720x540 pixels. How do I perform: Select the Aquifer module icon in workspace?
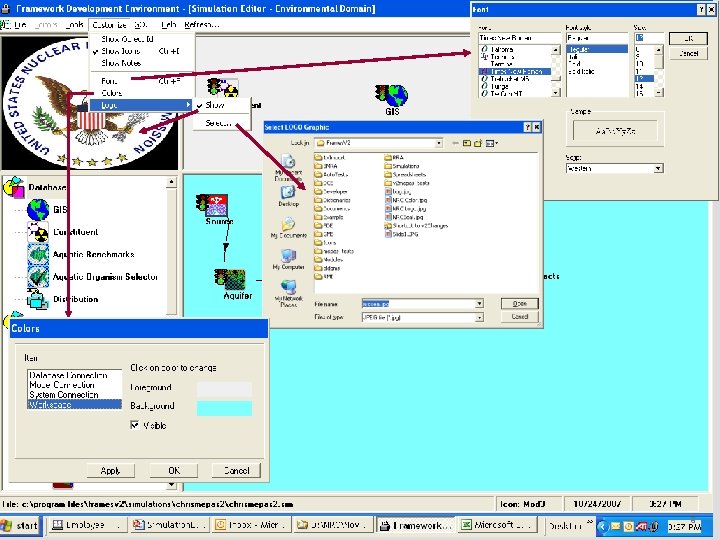coord(230,280)
